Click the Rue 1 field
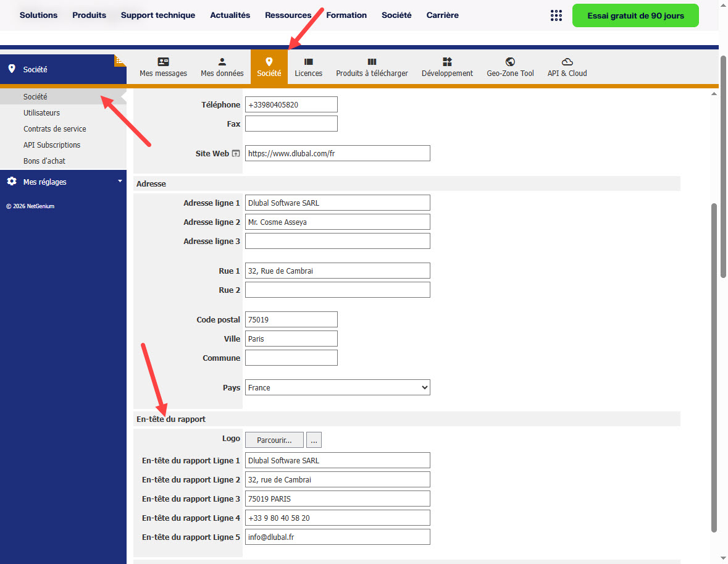 click(x=338, y=271)
